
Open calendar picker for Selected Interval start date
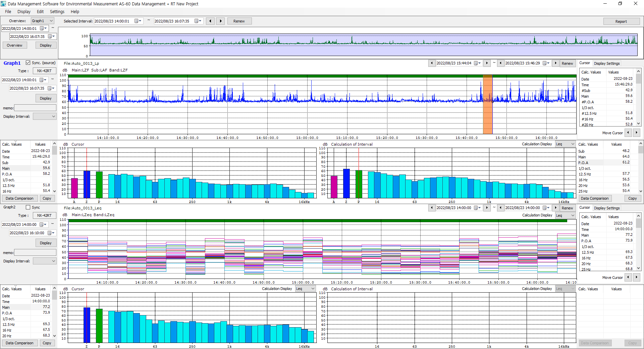point(137,21)
